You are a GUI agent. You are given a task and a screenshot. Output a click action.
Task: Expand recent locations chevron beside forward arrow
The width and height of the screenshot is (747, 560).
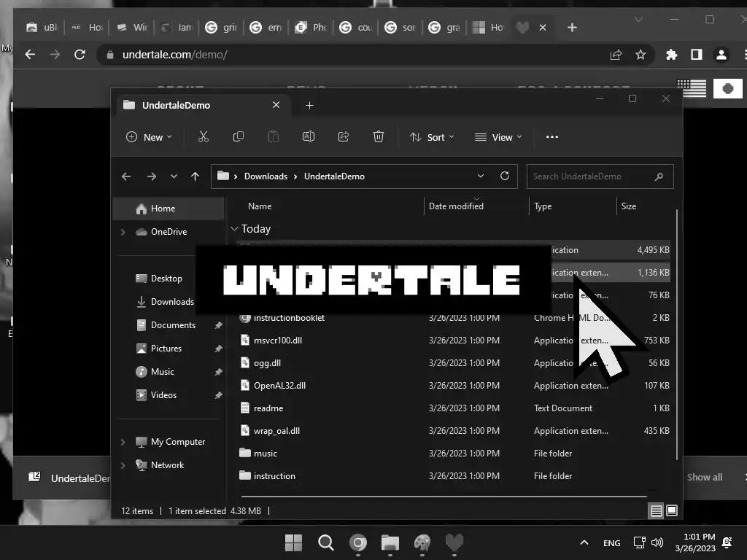tap(174, 176)
